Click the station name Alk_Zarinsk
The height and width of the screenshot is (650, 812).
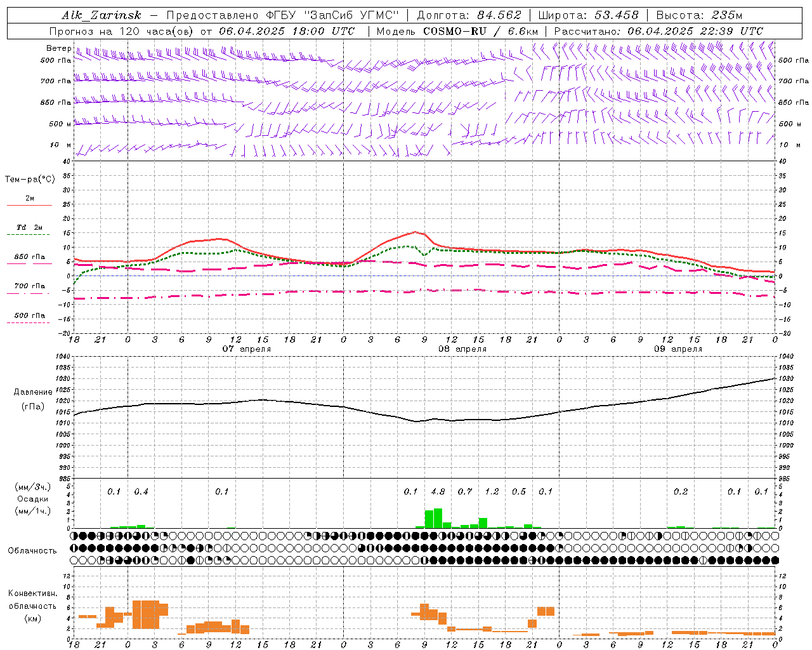pos(101,15)
